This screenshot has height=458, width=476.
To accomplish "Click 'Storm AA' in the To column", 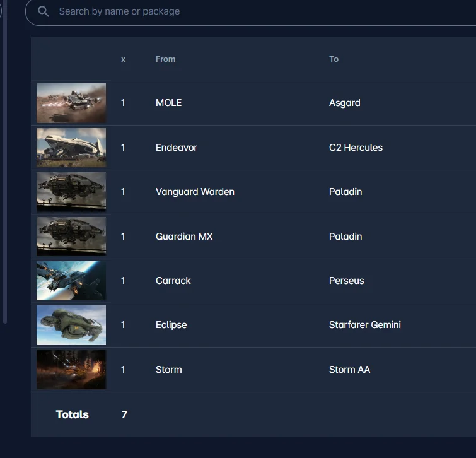I will click(349, 370).
